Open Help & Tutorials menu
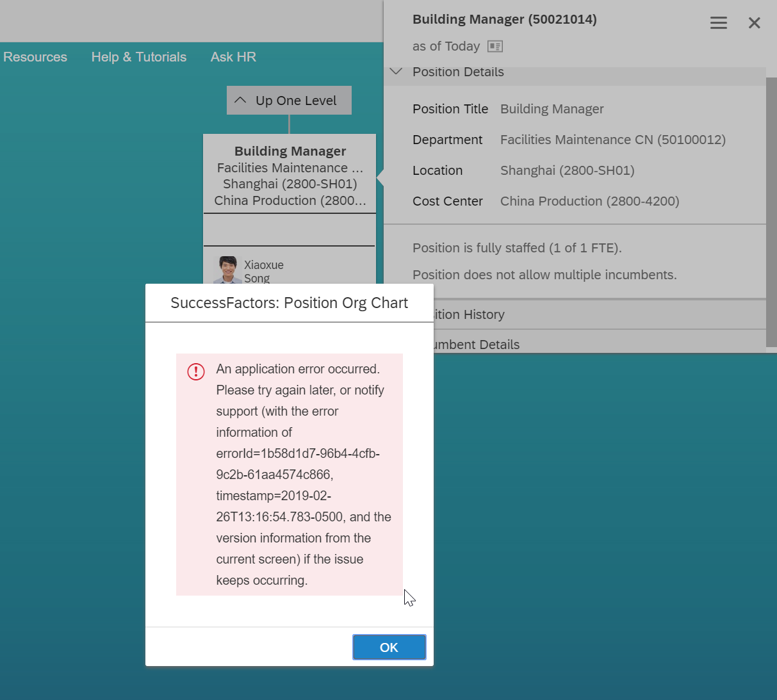 point(139,57)
